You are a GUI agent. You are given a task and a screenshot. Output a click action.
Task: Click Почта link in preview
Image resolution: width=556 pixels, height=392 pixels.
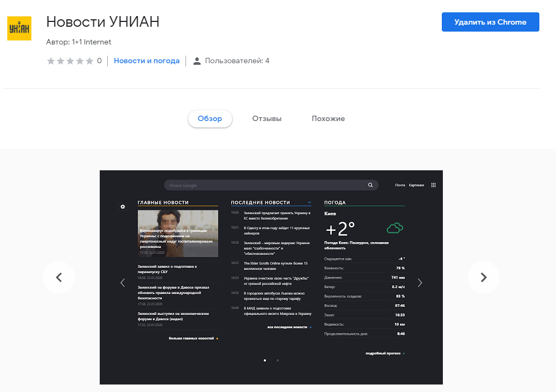(400, 185)
